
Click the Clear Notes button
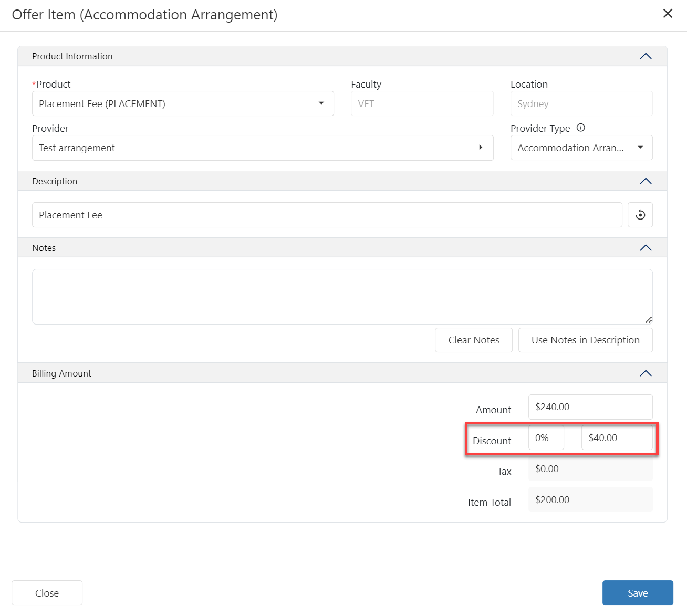pyautogui.click(x=473, y=340)
